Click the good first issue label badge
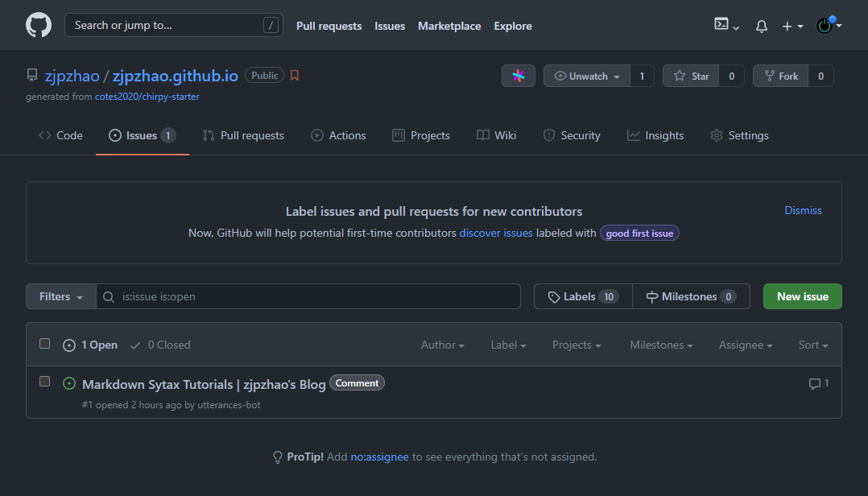This screenshot has height=496, width=868. (639, 233)
